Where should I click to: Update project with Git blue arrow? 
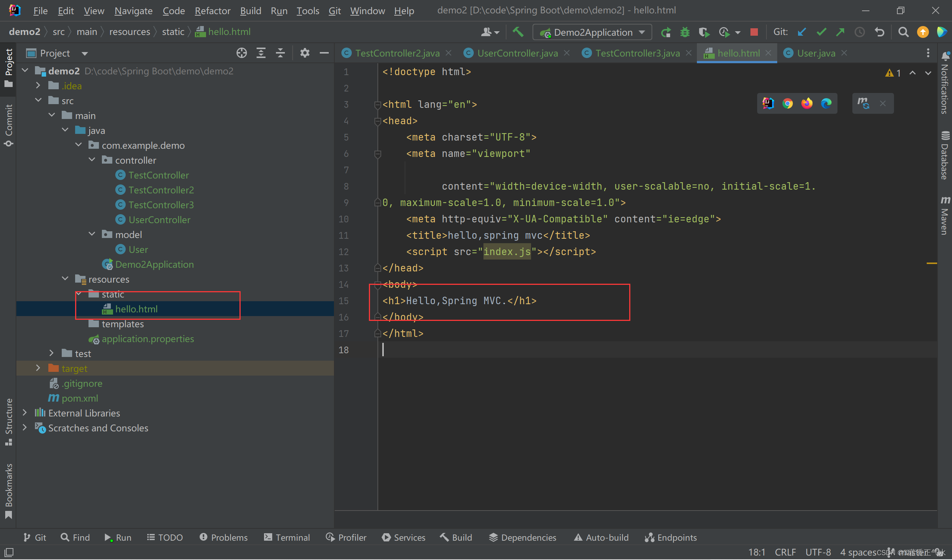point(802,32)
